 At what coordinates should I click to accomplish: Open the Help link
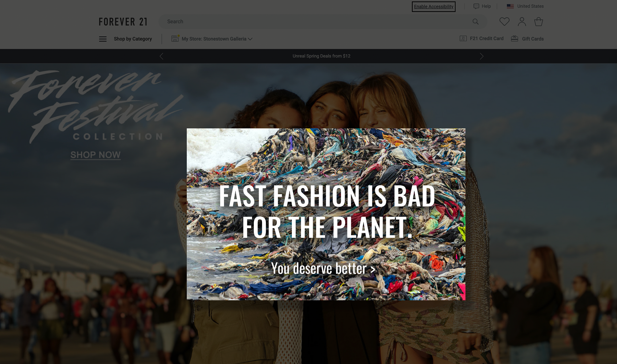click(x=486, y=6)
